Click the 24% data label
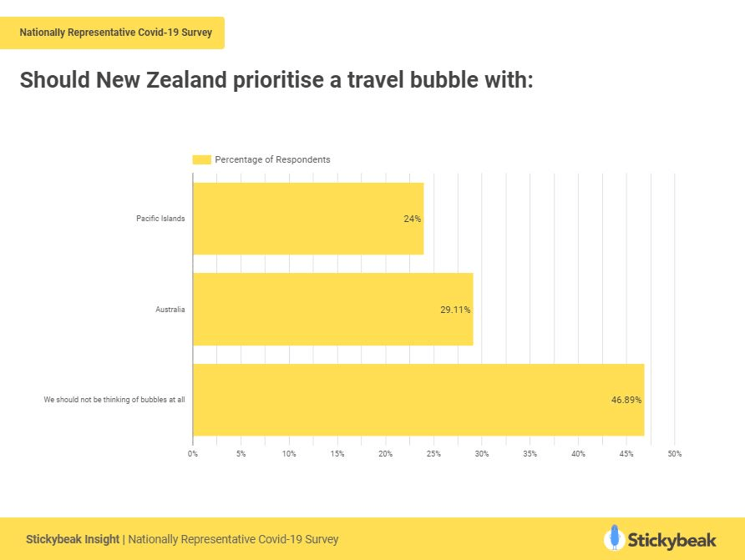 [413, 219]
